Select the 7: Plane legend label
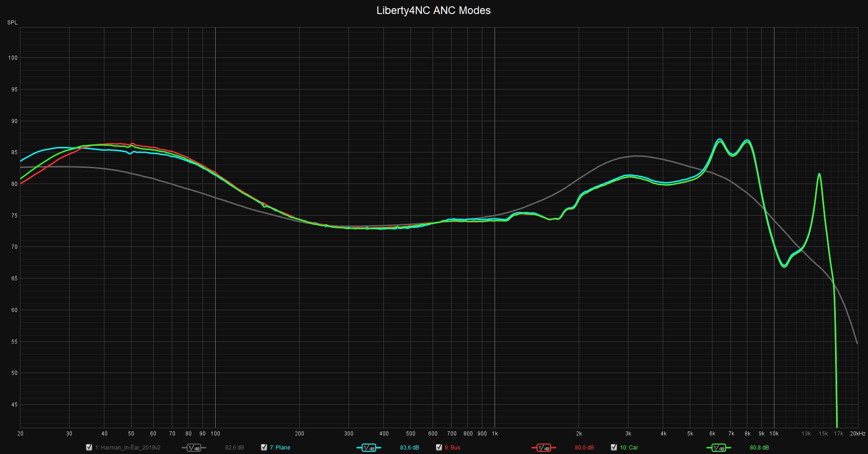Image resolution: width=868 pixels, height=454 pixels. [280, 448]
